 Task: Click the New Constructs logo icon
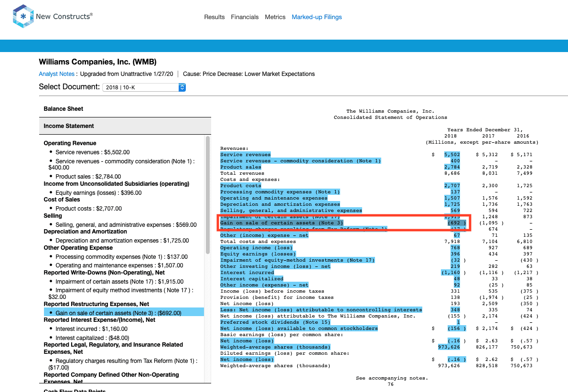(23, 16)
